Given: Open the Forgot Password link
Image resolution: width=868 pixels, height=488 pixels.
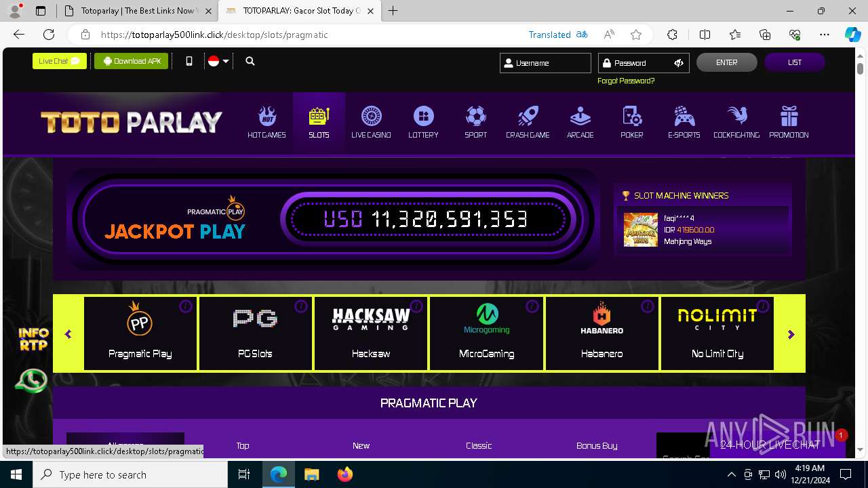Looking at the screenshot, I should (x=626, y=81).
